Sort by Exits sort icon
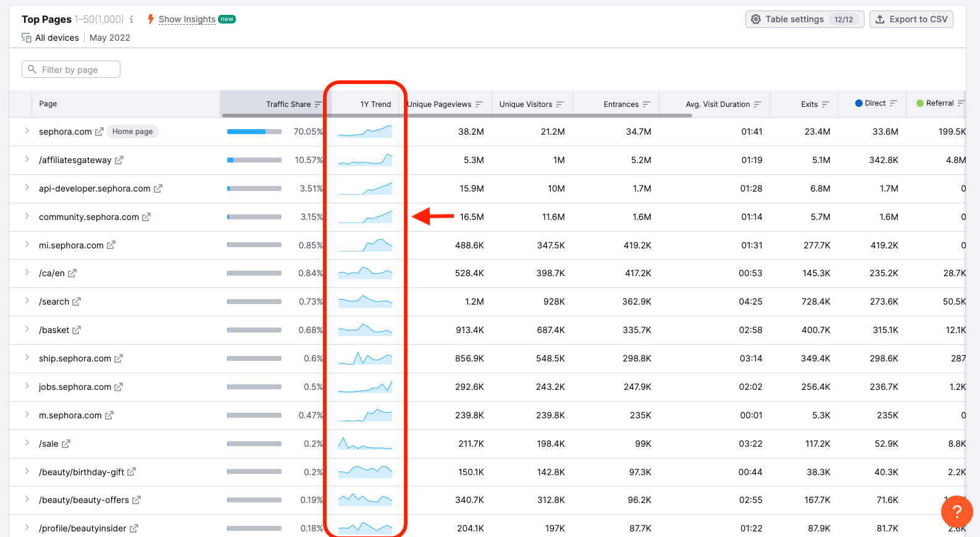The height and width of the screenshot is (537, 980). point(825,104)
